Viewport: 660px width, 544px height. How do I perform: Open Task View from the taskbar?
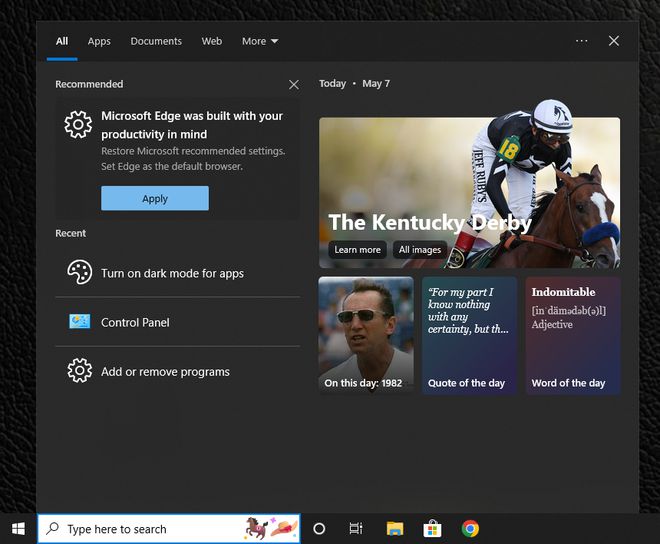tap(356, 529)
